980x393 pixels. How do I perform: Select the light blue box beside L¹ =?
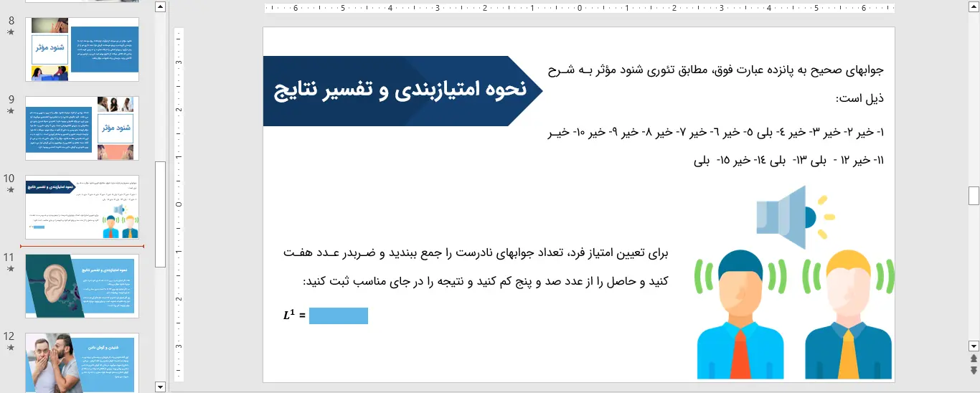click(338, 316)
